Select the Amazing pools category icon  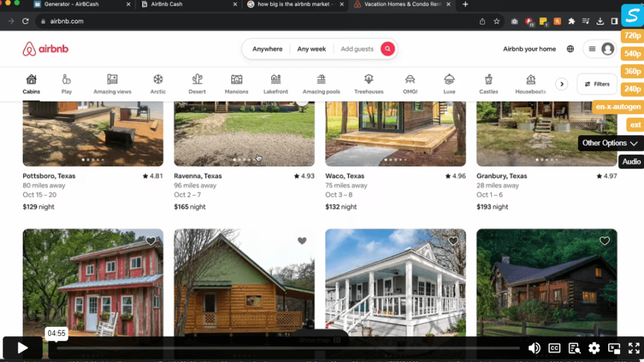[x=321, y=79]
